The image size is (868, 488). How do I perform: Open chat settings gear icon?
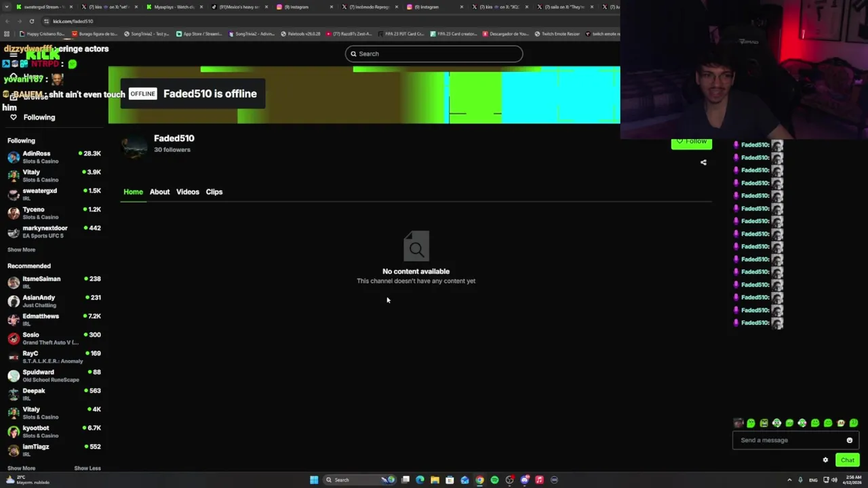tap(825, 460)
